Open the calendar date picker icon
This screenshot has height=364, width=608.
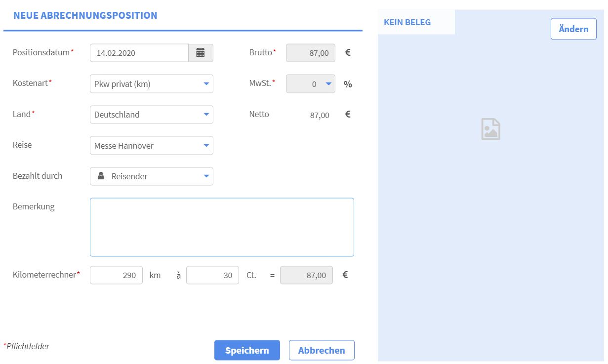coord(201,52)
